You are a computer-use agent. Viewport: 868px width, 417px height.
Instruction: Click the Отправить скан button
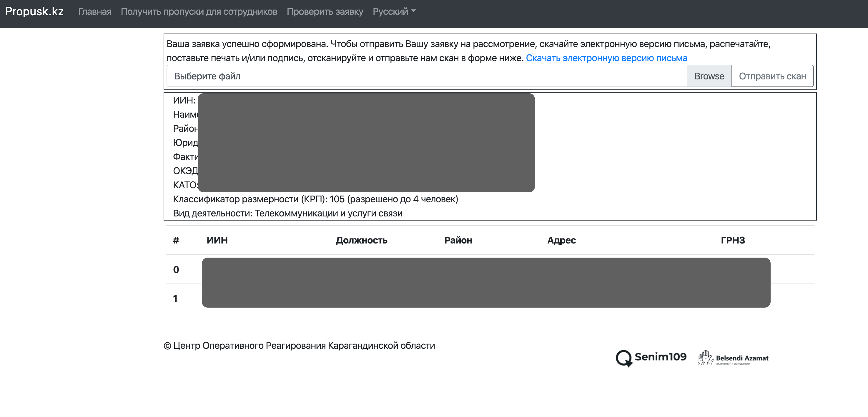tap(773, 76)
